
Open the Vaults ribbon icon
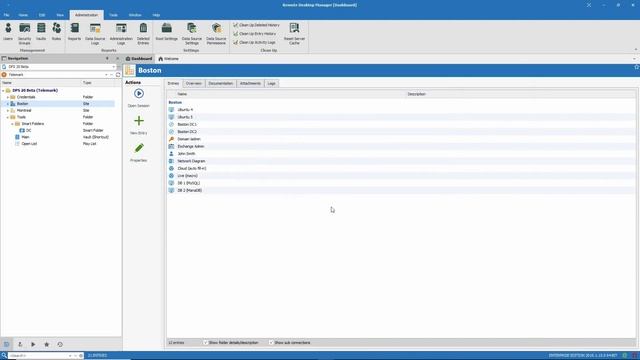pos(41,31)
